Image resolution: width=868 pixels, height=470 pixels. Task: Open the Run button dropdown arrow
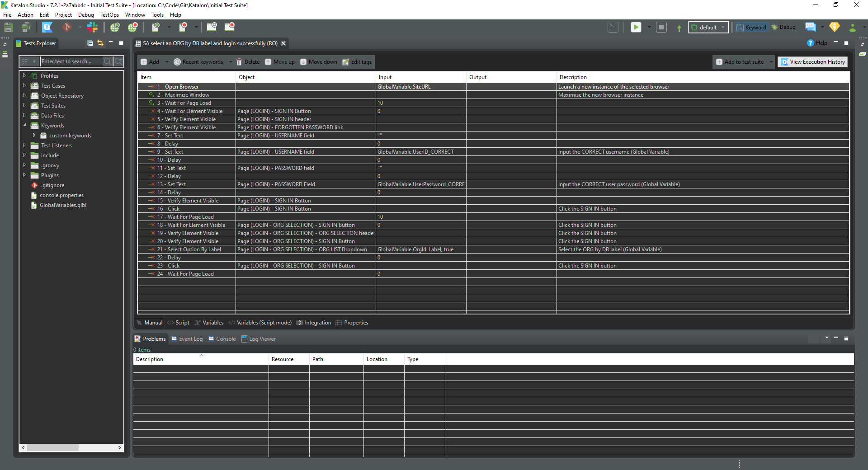point(649,27)
